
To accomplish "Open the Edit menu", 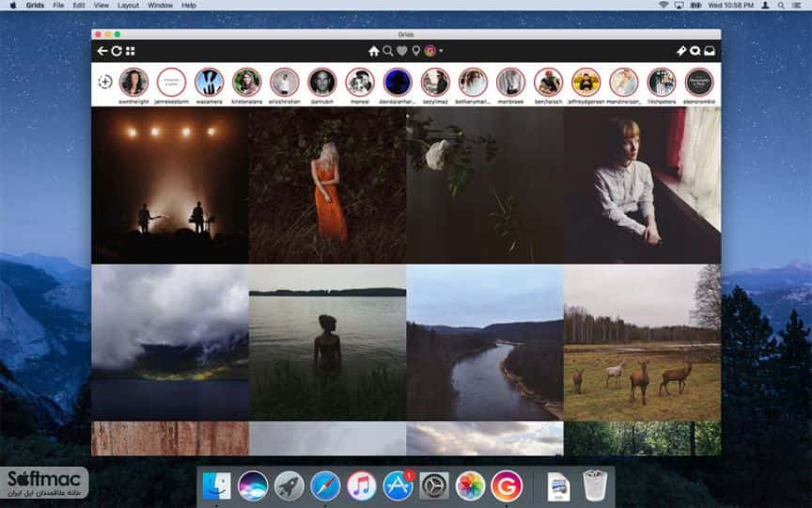I will (79, 6).
